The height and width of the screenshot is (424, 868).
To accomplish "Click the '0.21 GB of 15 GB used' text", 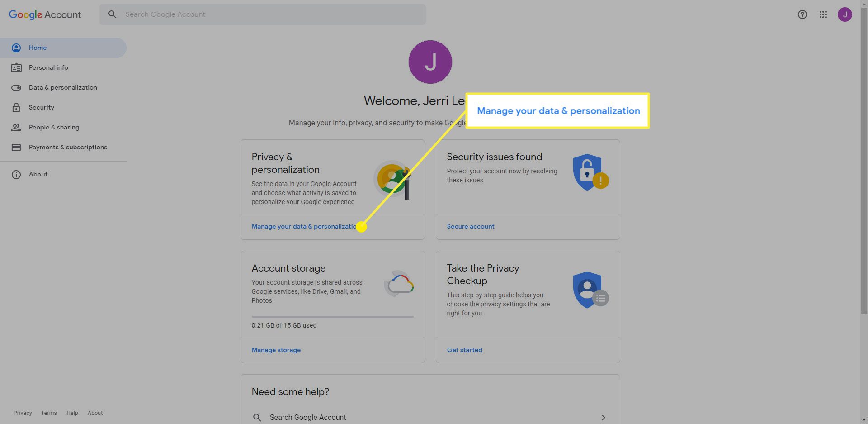I will 284,325.
